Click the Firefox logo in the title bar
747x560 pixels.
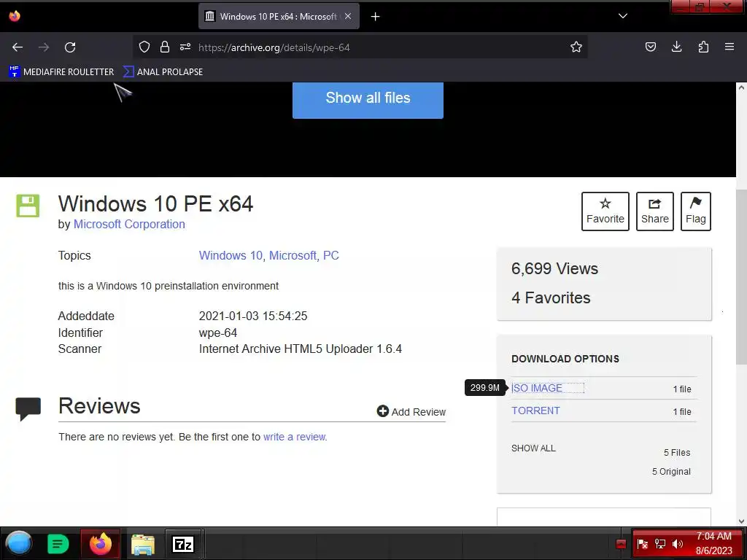coord(15,16)
